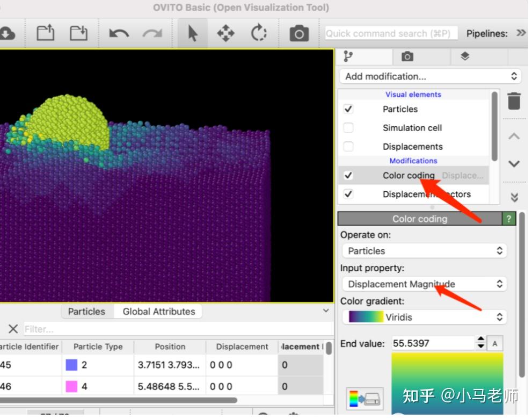
Task: Open the rendering tab with camera icon
Action: pyautogui.click(x=407, y=56)
